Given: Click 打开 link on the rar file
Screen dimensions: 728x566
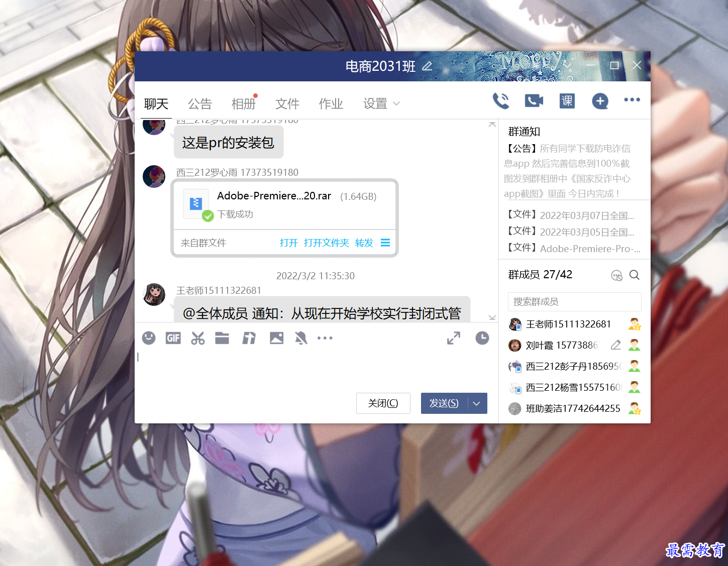Looking at the screenshot, I should [289, 243].
